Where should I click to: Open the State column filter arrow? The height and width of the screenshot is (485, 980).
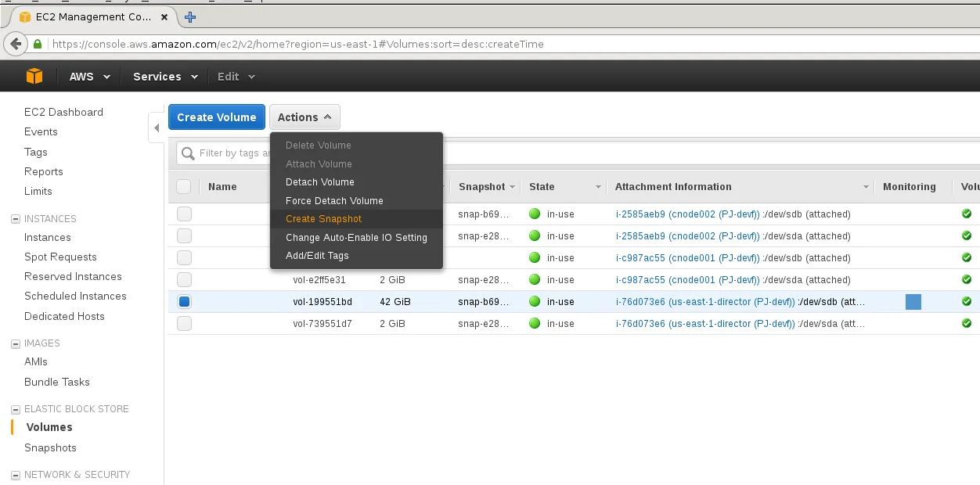point(598,187)
